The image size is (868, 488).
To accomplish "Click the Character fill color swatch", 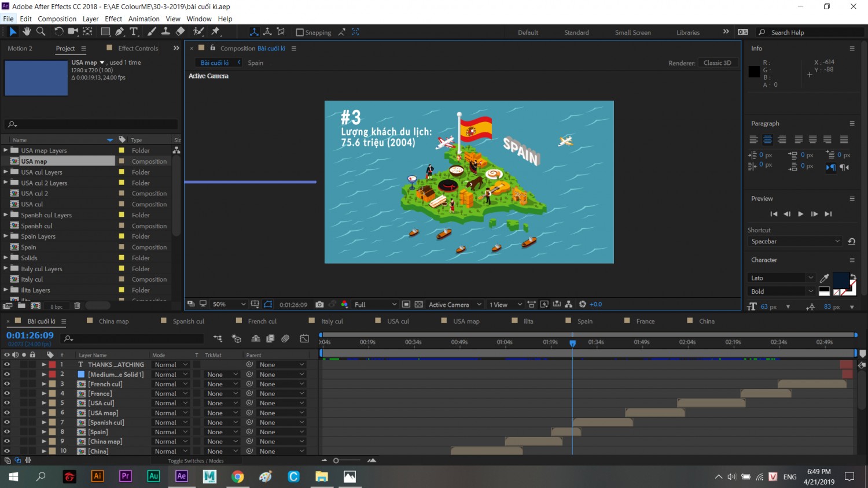I will [840, 280].
